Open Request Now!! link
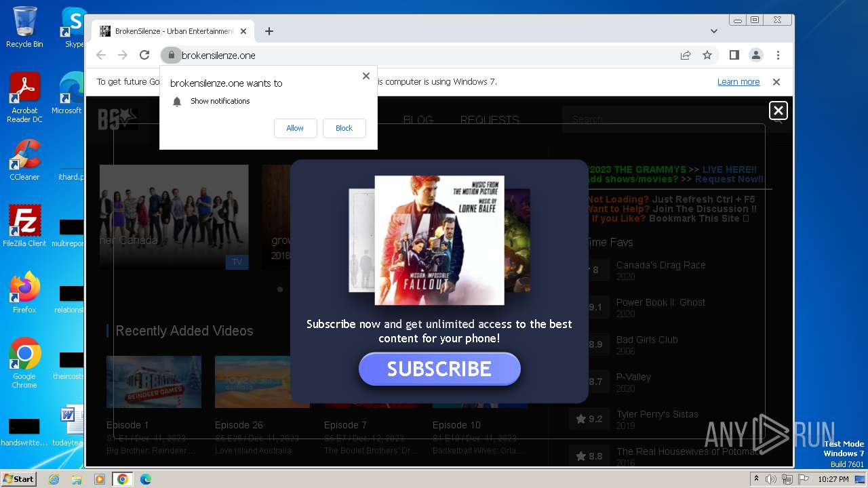868x488 pixels. [729, 179]
